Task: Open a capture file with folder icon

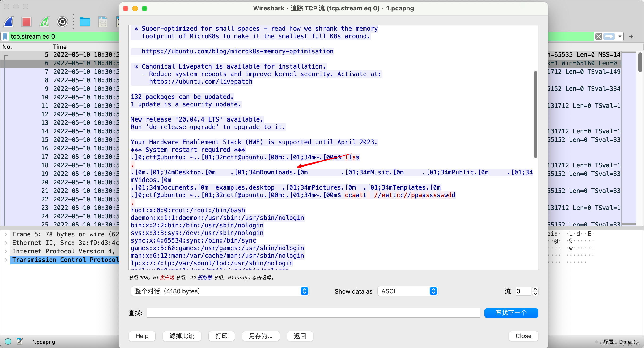Action: click(x=85, y=22)
